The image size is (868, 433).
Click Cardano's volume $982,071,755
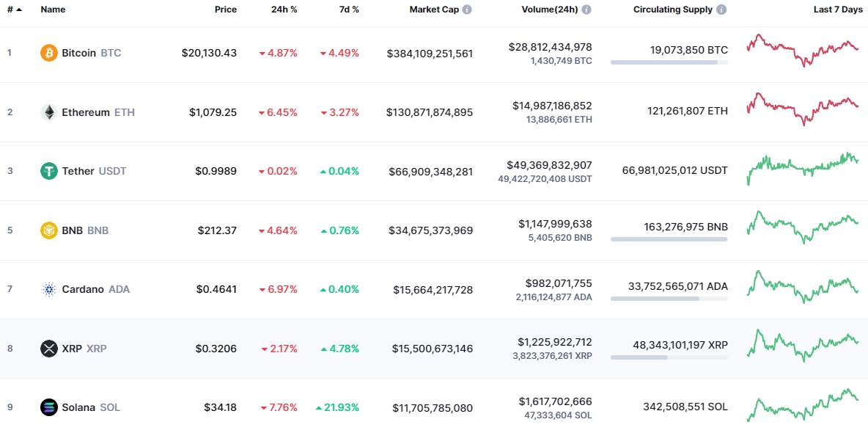click(559, 283)
